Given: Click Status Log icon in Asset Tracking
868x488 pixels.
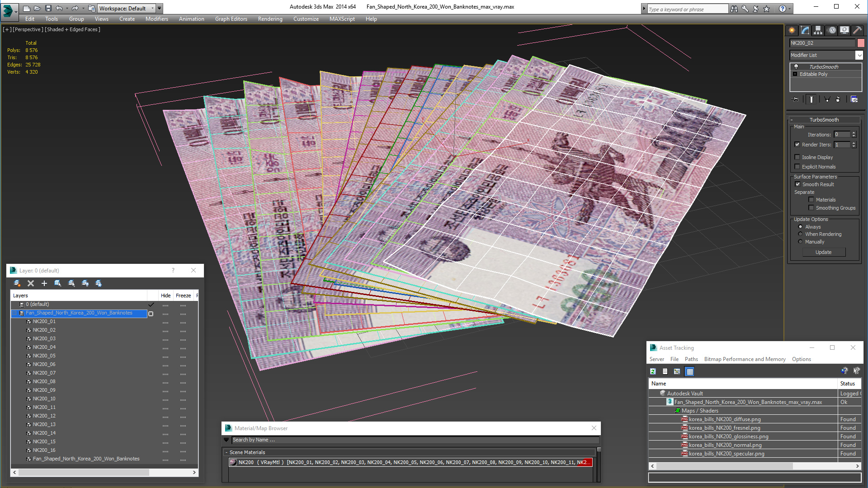Looking at the screenshot, I should coord(665,371).
